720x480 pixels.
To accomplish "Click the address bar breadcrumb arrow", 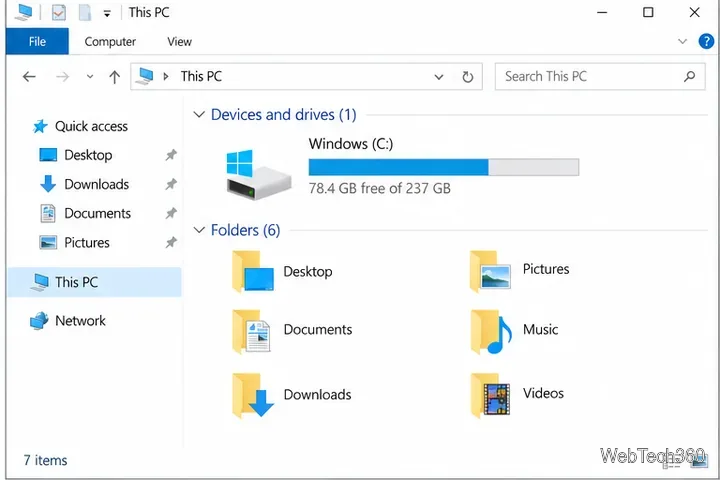I will 166,76.
